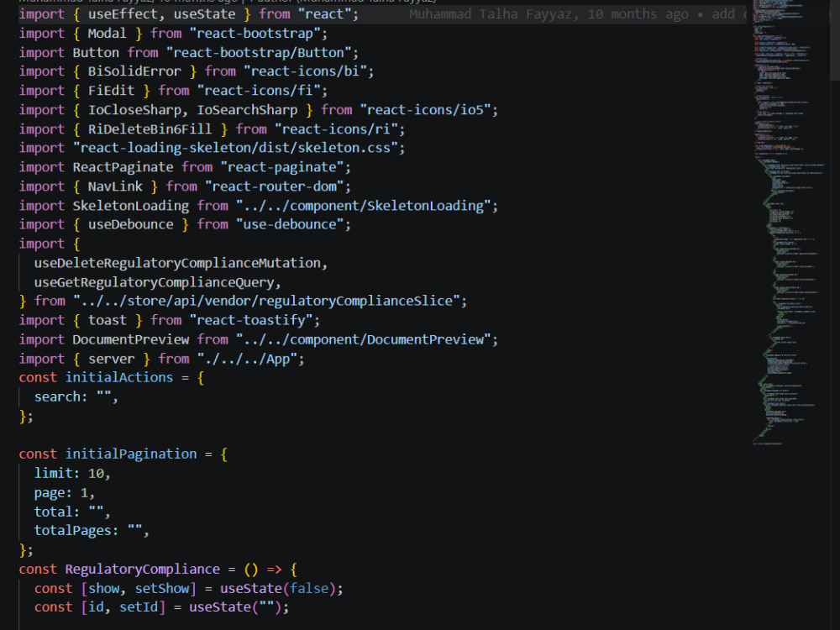
Task: Click useGetRegulatoryComplianceQuery hook import
Action: tap(154, 282)
